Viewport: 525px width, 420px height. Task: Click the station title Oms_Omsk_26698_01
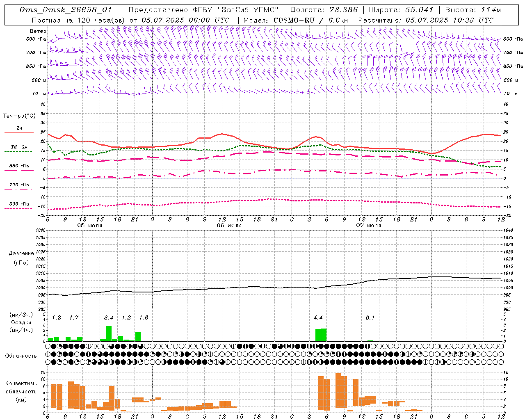tap(65, 10)
